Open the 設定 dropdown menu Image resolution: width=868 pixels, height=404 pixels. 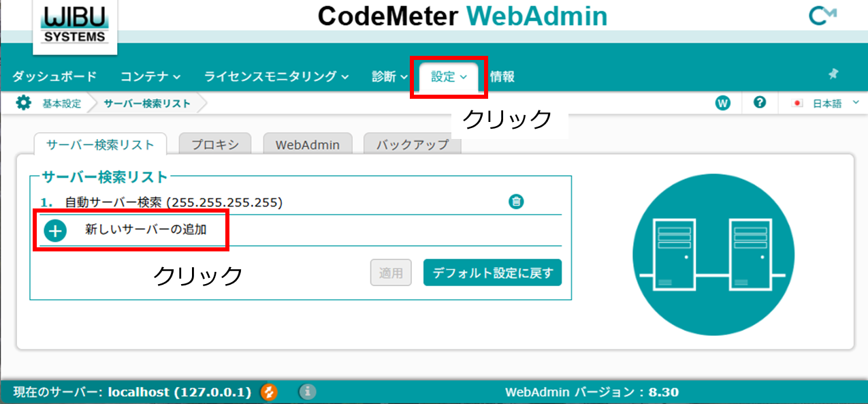coord(449,77)
